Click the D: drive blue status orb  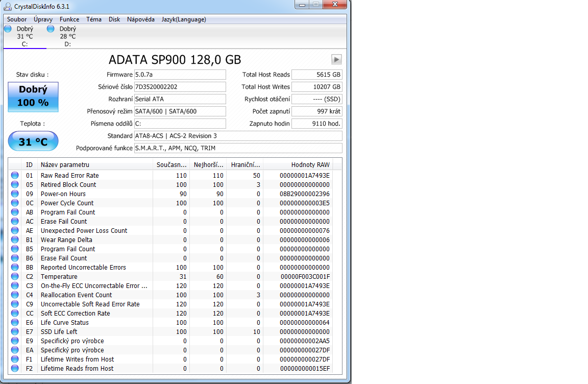click(x=51, y=29)
